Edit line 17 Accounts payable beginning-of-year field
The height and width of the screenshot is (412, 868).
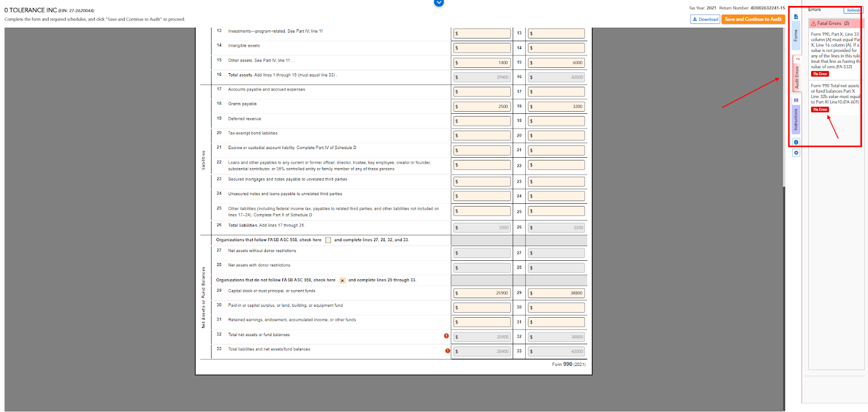tap(482, 92)
